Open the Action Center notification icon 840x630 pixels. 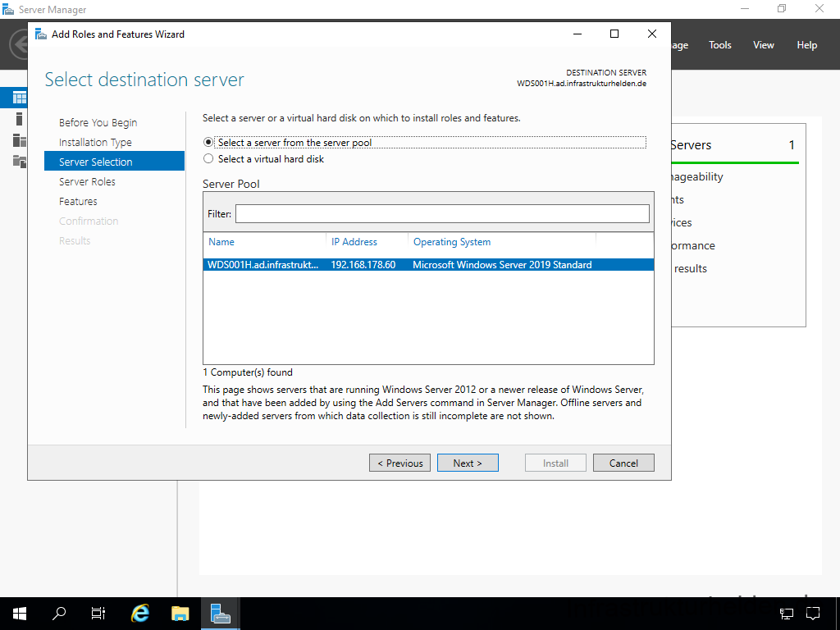(x=813, y=613)
